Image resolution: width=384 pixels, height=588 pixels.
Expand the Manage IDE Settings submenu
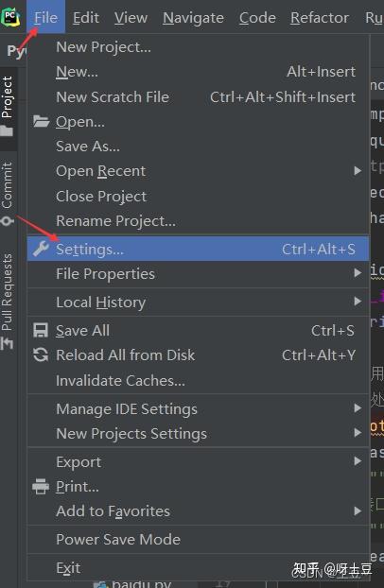198,408
